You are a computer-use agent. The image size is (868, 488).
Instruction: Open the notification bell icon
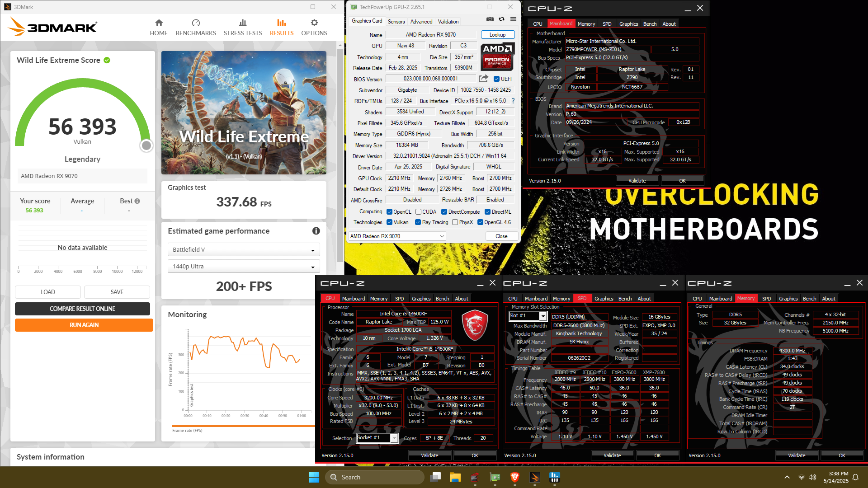point(855,477)
